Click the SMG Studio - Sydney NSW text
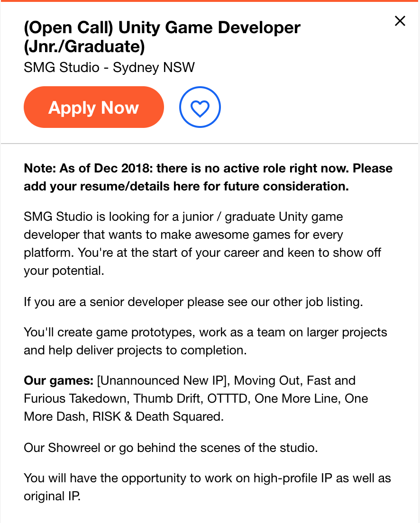 tap(109, 67)
